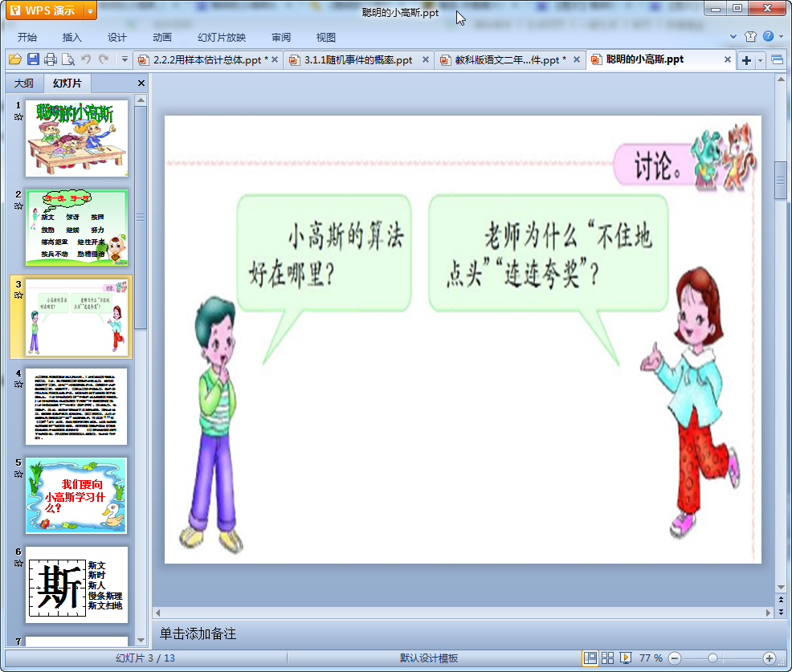Click animation star icon under slide 4
The image size is (792, 672).
[18, 385]
